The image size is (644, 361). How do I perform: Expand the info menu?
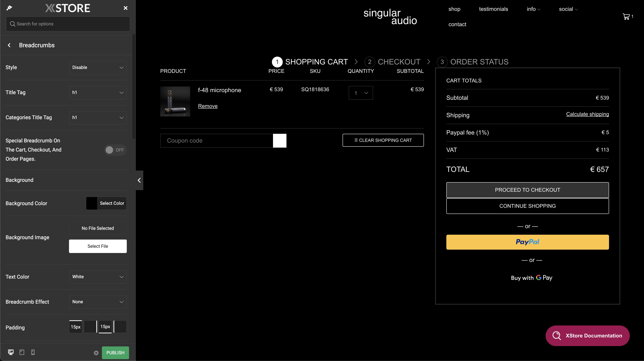click(x=533, y=9)
